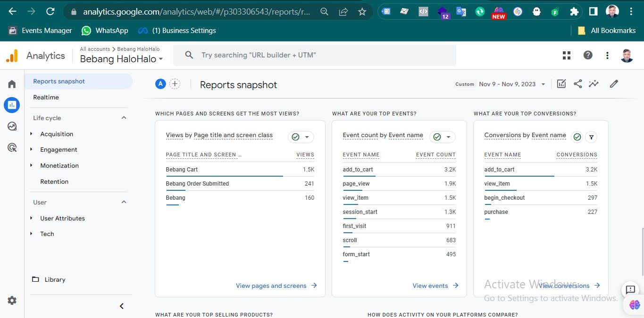Click the share page icon in address bar
Screen dimensions: 644x318
tap(343, 12)
